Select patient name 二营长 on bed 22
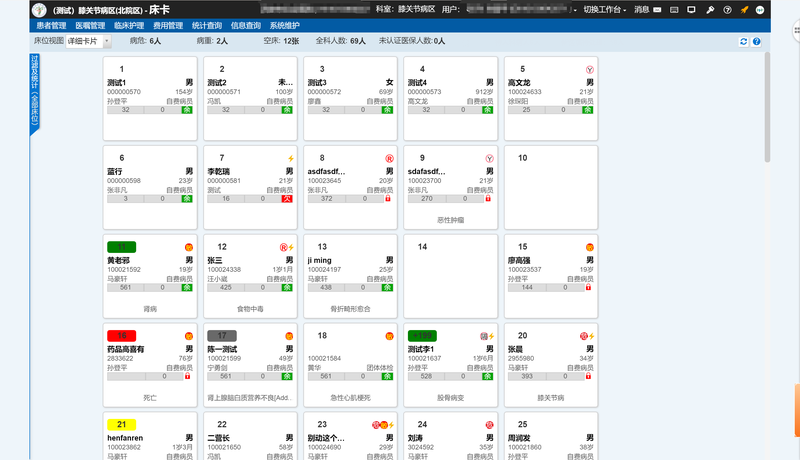Screen dimensions: 800x460 pos(218,438)
